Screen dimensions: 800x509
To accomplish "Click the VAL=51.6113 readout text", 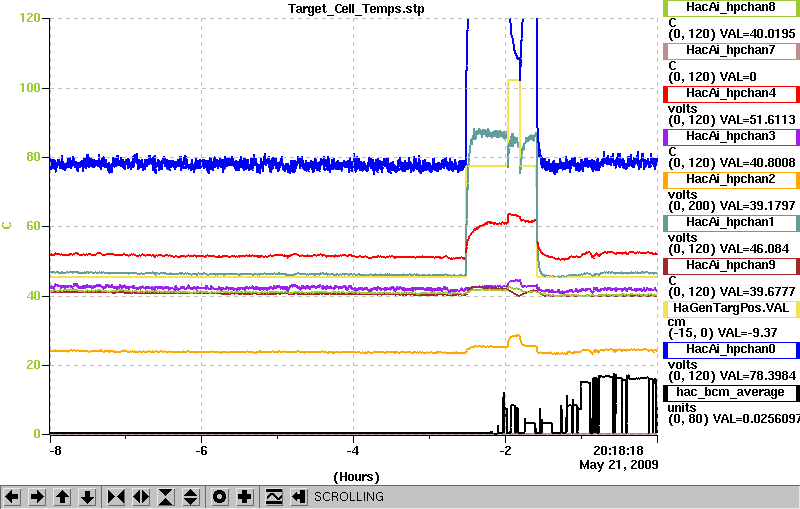I will point(757,120).
